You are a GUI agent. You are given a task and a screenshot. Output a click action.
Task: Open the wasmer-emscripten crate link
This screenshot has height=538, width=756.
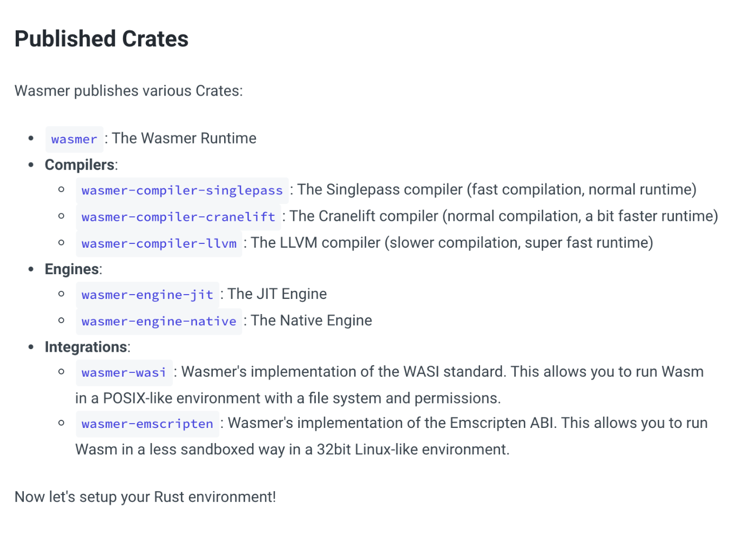click(147, 424)
